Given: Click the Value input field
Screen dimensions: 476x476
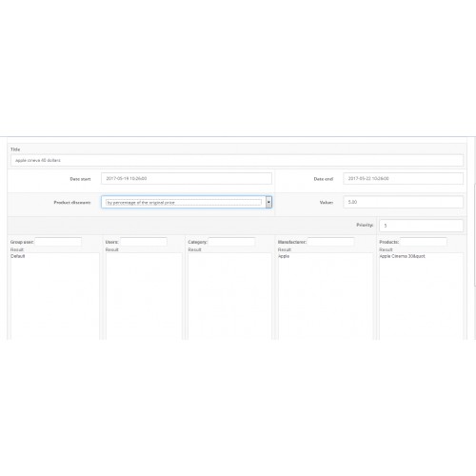Looking at the screenshot, I should pyautogui.click(x=403, y=202).
